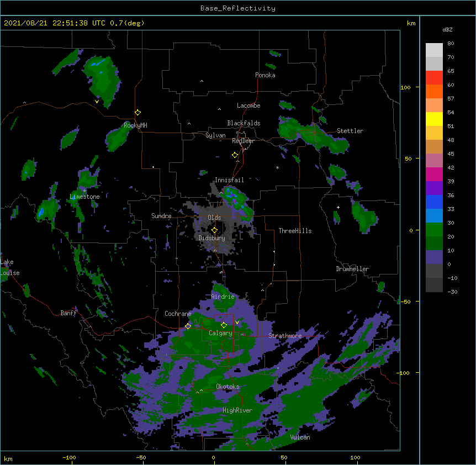Click the Vulcan label

tap(300, 437)
